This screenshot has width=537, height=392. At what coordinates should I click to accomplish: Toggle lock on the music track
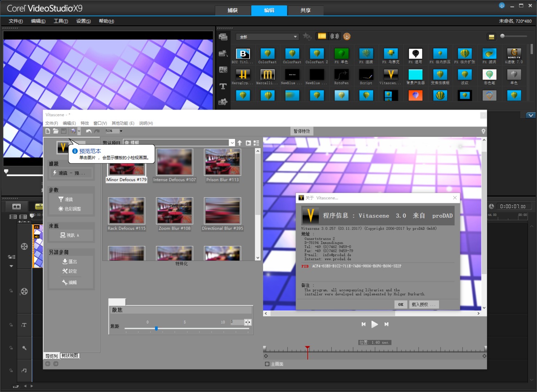pyautogui.click(x=11, y=371)
